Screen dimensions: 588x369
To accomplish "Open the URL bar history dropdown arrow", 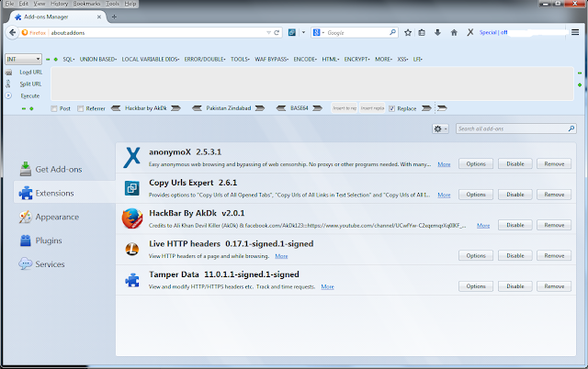I will point(268,33).
